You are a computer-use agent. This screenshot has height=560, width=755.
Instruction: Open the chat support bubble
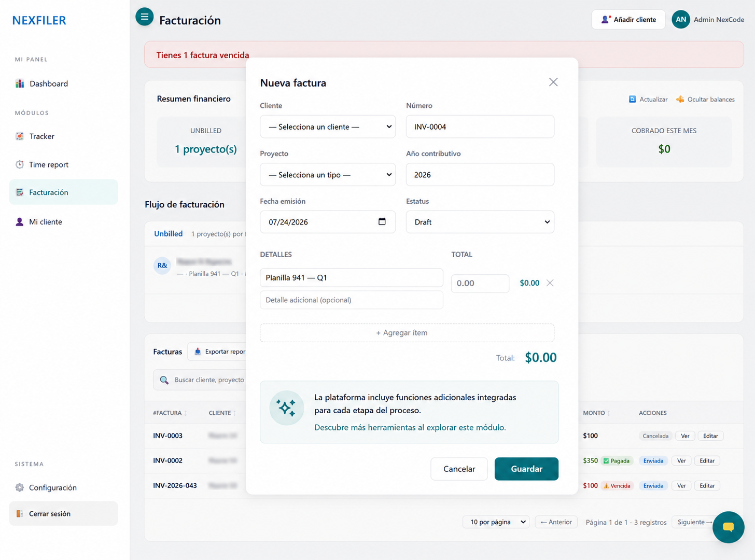728,527
